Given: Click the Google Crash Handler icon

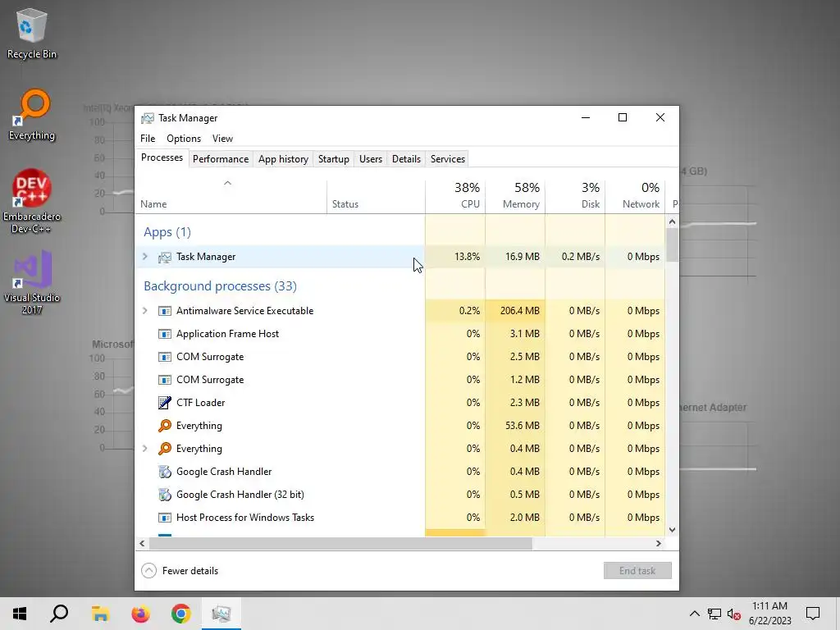Looking at the screenshot, I should (164, 472).
